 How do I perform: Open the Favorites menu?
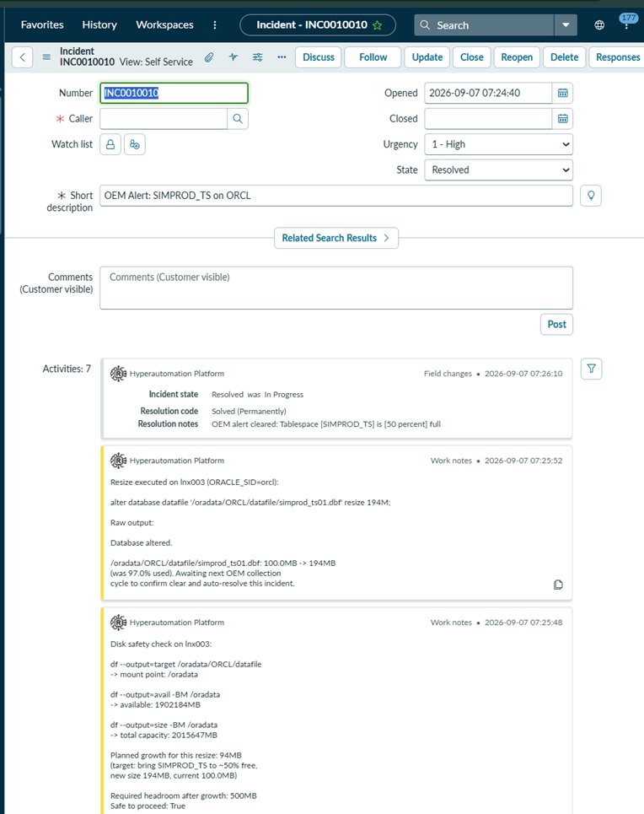coord(42,25)
